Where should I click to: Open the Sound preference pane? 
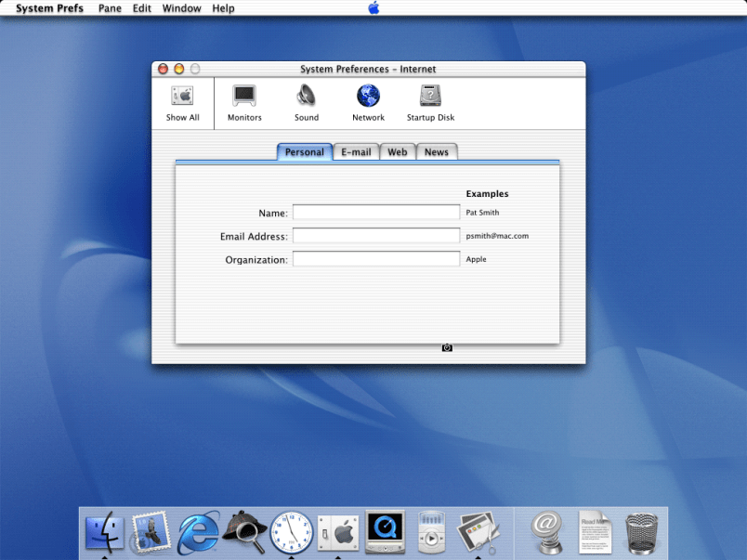point(307,97)
